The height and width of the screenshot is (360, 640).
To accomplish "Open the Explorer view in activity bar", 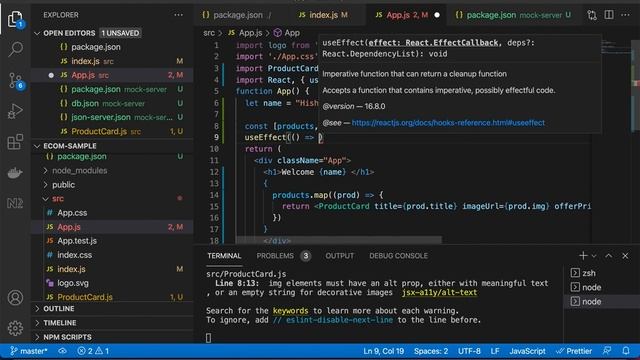I will pos(15,19).
